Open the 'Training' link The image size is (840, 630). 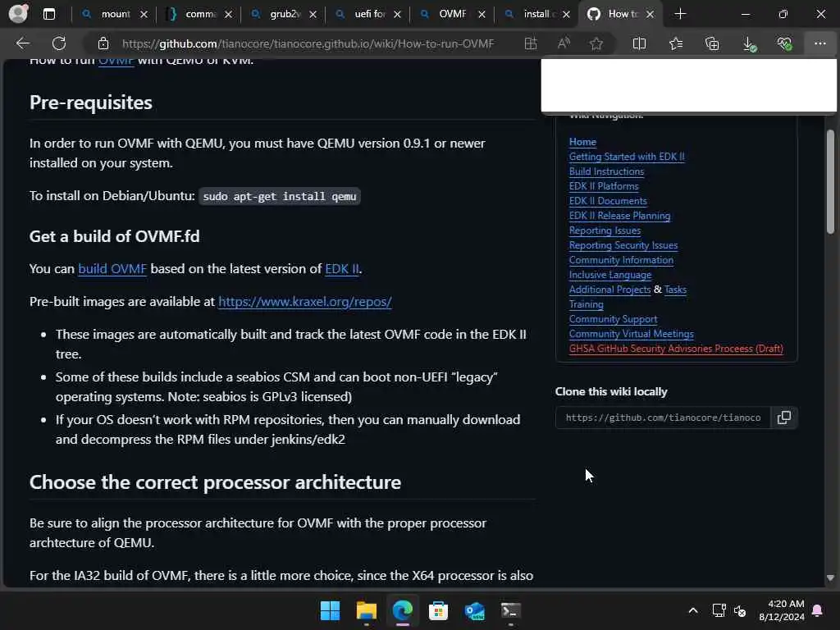pos(586,304)
